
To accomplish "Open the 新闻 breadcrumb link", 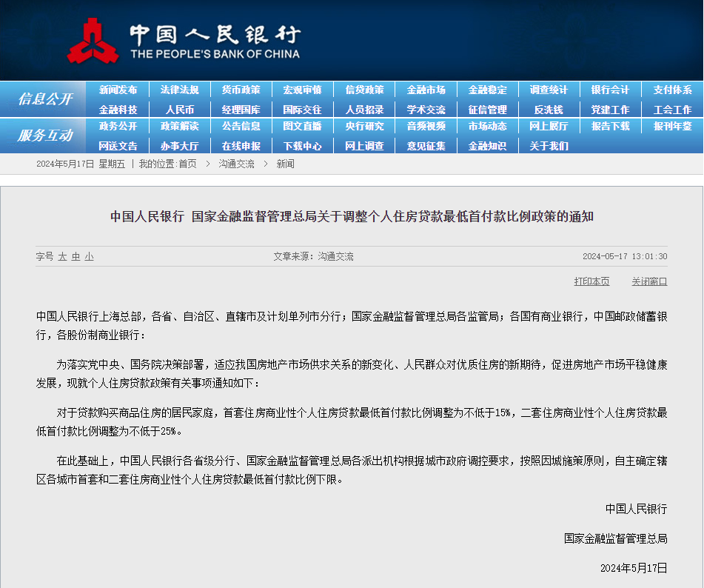I will point(285,164).
